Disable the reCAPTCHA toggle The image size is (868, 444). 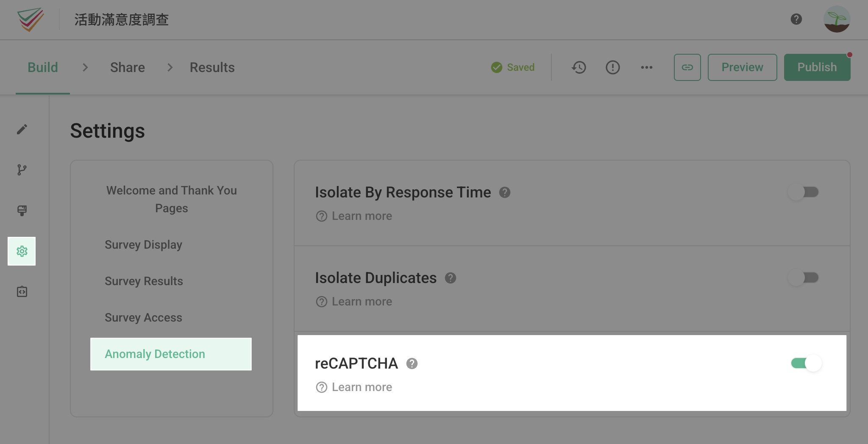[804, 363]
